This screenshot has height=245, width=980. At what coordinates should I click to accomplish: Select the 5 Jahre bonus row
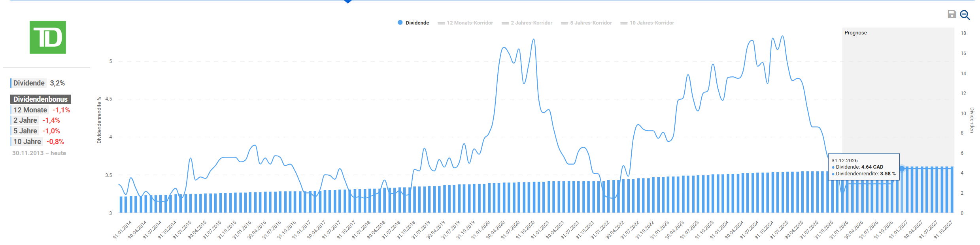pos(36,131)
